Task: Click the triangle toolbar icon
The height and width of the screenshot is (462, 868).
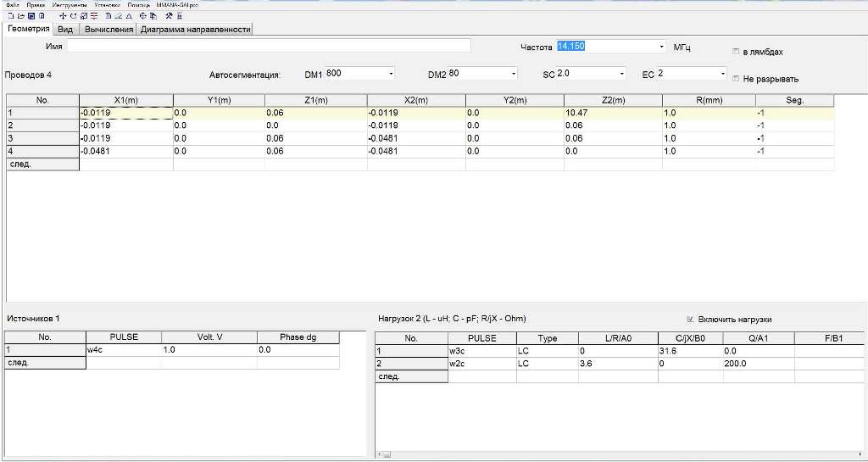Action: [129, 15]
